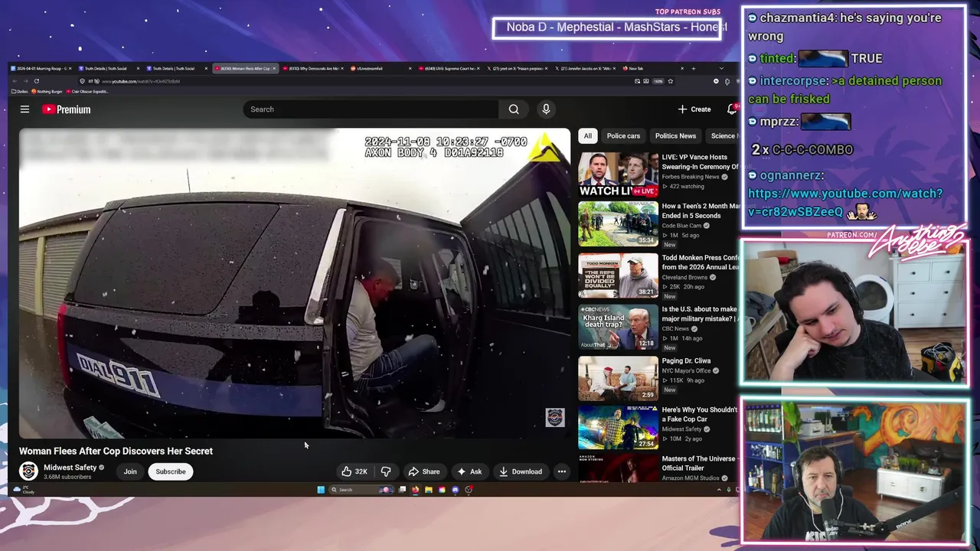980x551 pixels.
Task: Select the Politics News filter chip
Action: pyautogui.click(x=675, y=135)
